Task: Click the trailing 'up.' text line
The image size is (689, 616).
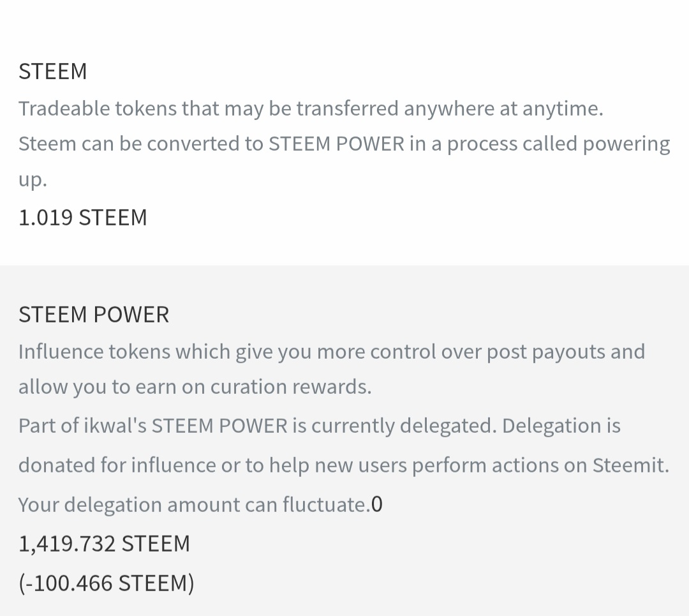Action: click(x=33, y=179)
